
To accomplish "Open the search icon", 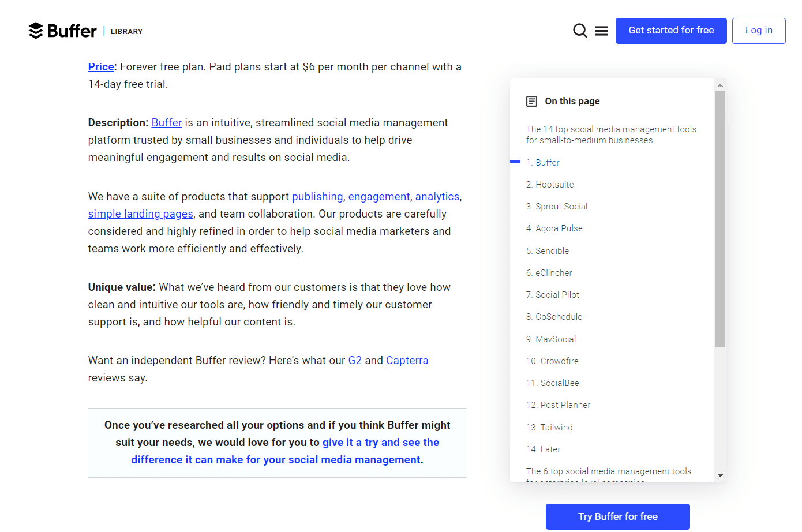I will [x=580, y=31].
